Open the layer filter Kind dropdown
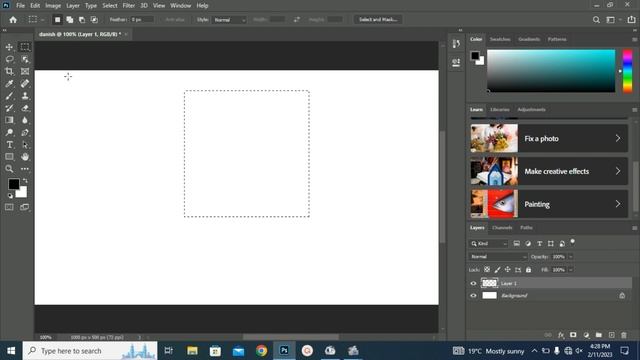This screenshot has height=360, width=640. click(489, 244)
